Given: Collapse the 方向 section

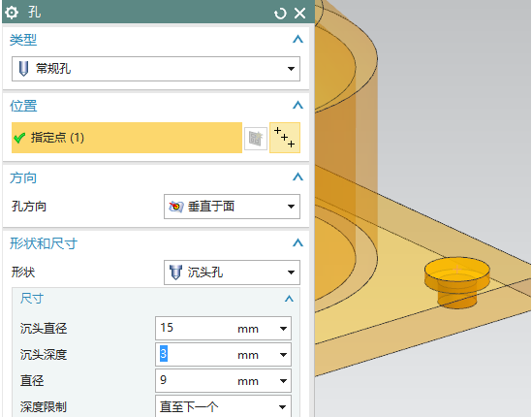Looking at the screenshot, I should coord(297,176).
